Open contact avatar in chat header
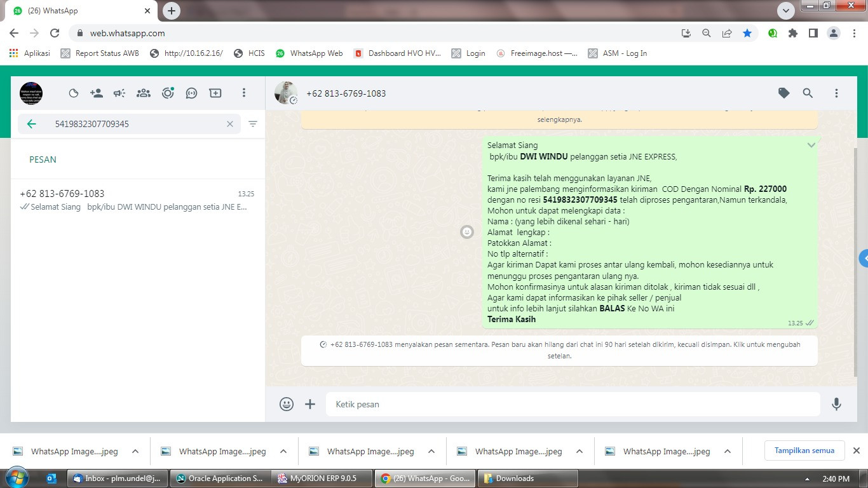This screenshot has height=488, width=868. point(286,93)
